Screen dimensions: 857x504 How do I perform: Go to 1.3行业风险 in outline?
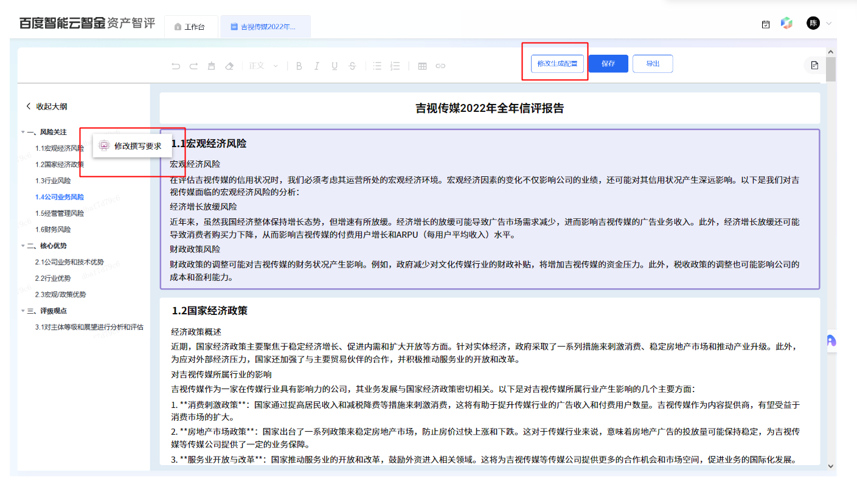tap(53, 181)
